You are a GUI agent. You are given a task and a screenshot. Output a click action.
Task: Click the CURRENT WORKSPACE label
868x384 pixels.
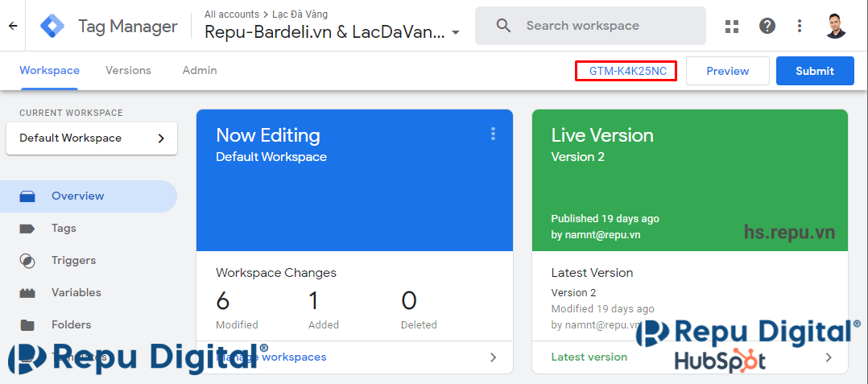point(71,113)
